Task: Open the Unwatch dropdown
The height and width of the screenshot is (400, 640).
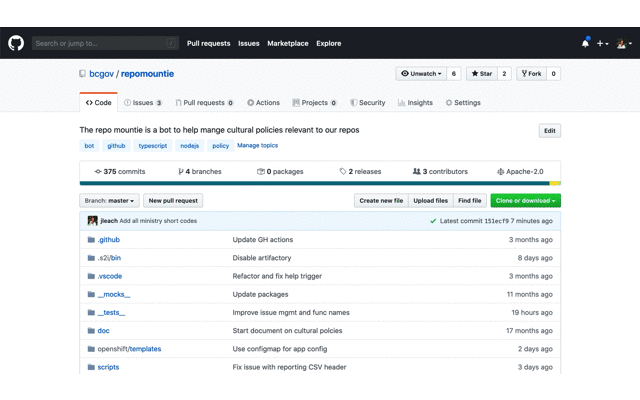Action: point(421,73)
